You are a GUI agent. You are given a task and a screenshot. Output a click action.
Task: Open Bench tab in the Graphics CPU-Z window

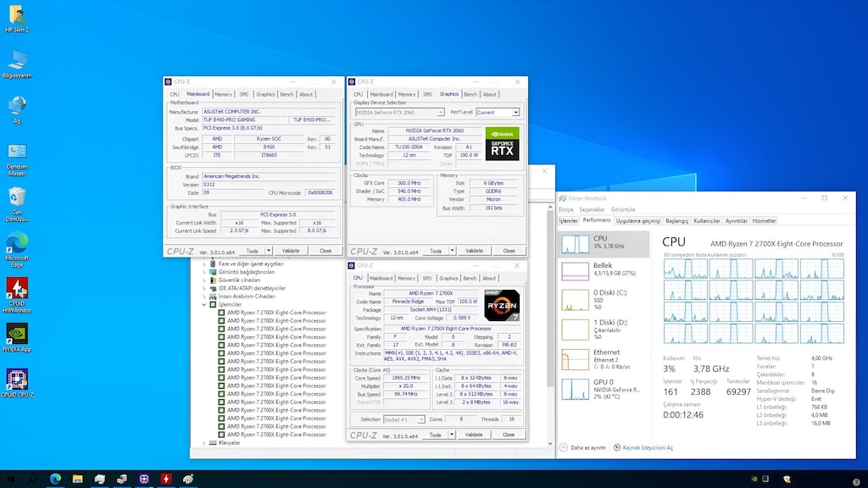tap(470, 95)
